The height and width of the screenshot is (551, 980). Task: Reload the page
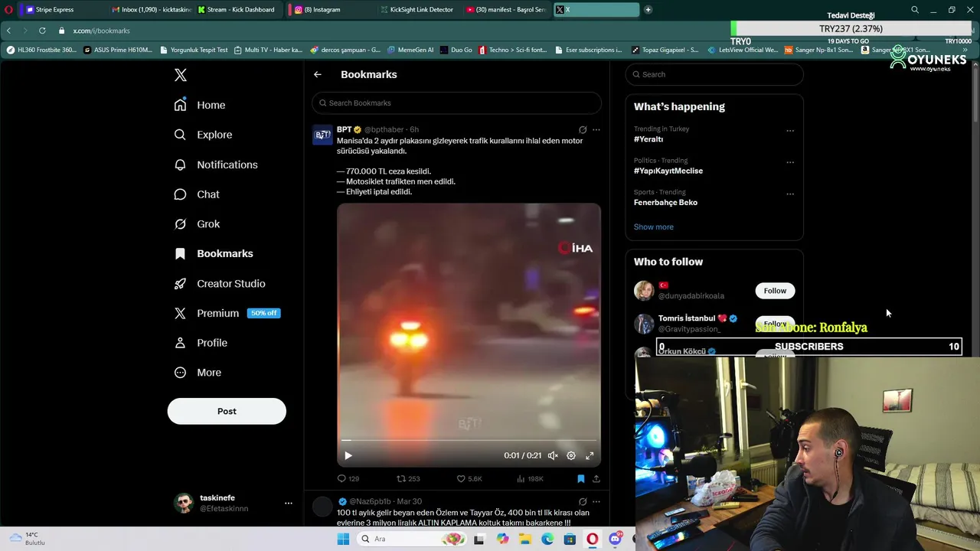42,31
